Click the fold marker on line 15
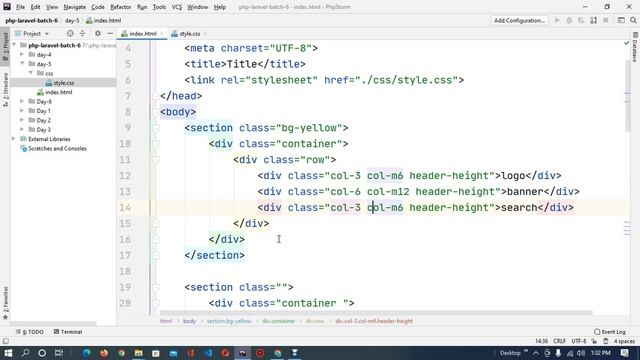Screen dimensions: 640x360 (x=156, y=224)
